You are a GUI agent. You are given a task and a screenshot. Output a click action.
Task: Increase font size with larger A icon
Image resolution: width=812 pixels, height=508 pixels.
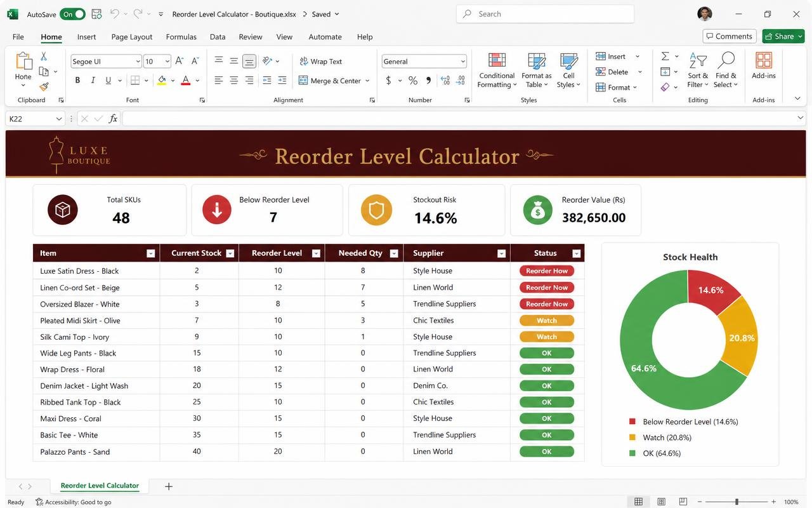tap(180, 61)
